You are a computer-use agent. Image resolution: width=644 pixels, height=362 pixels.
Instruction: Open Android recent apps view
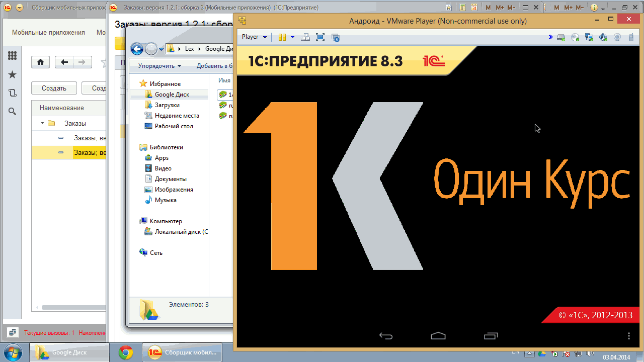(491, 336)
